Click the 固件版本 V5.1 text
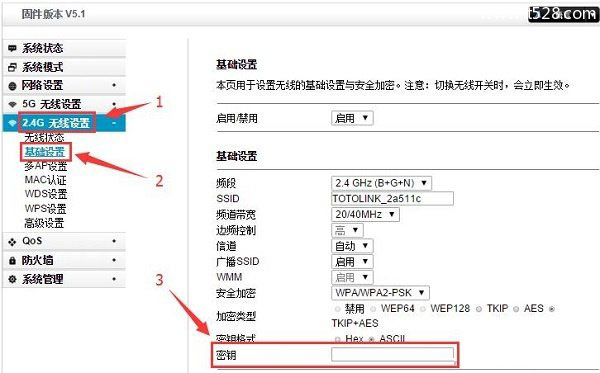Screen dimensions: 600x373 [53, 14]
